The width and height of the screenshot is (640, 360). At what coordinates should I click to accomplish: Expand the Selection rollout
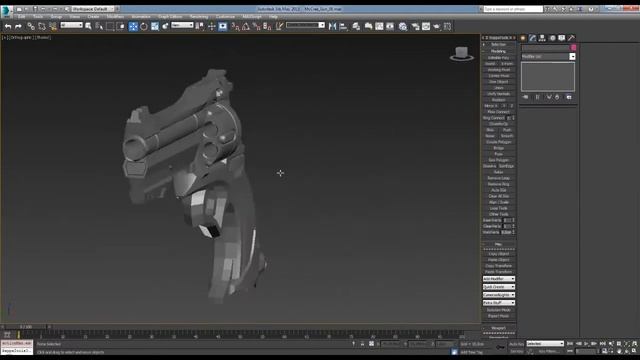point(498,44)
